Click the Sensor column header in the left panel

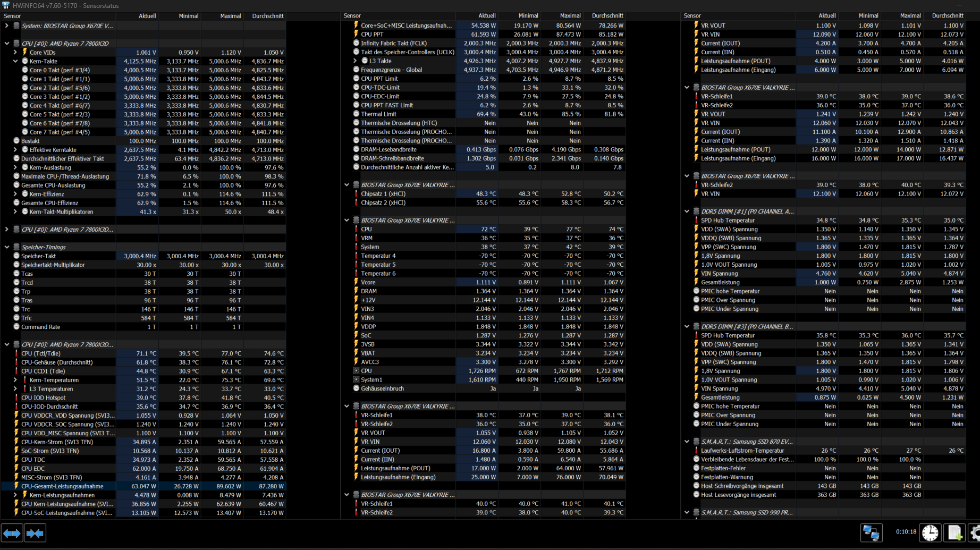point(58,16)
